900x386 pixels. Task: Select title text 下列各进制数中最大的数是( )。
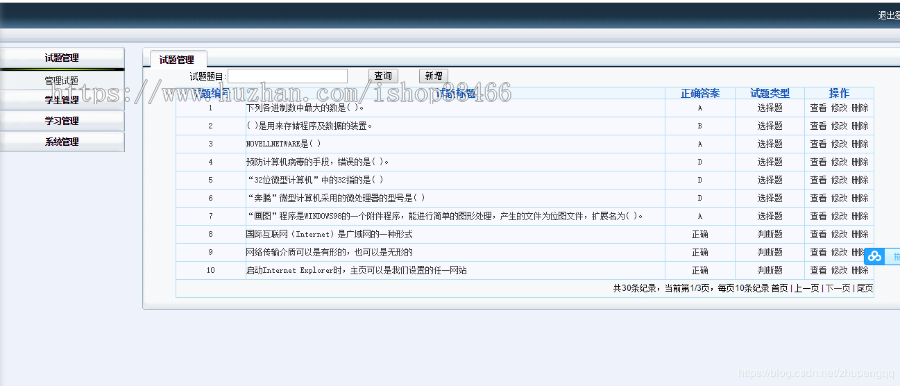[x=305, y=107]
